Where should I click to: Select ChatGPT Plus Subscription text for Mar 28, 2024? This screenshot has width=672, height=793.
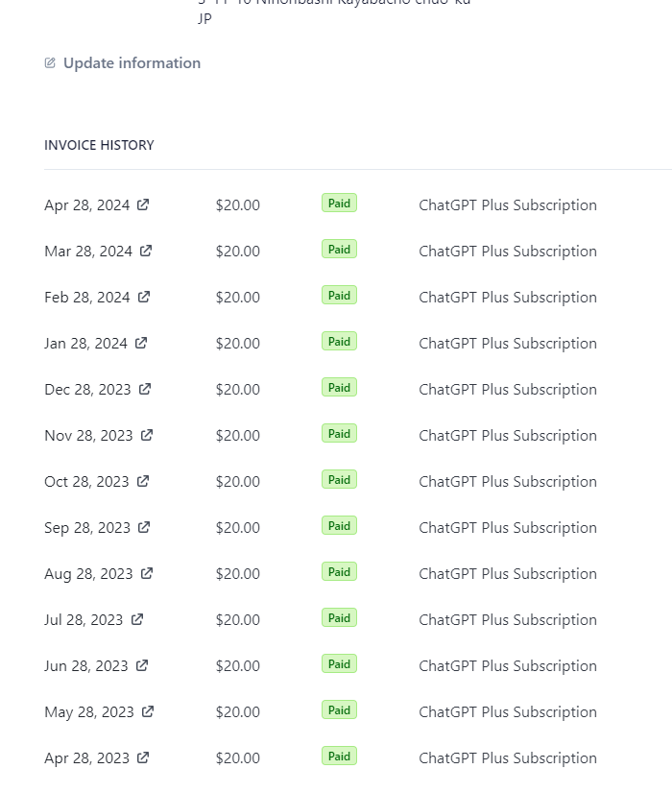508,251
